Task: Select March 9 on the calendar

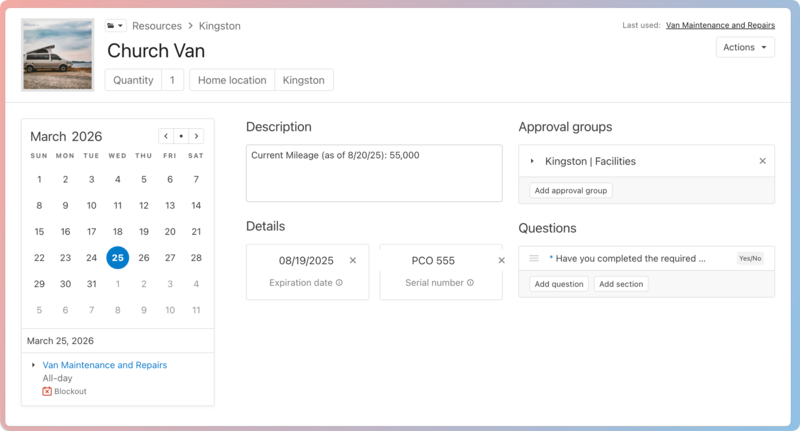Action: (x=65, y=206)
